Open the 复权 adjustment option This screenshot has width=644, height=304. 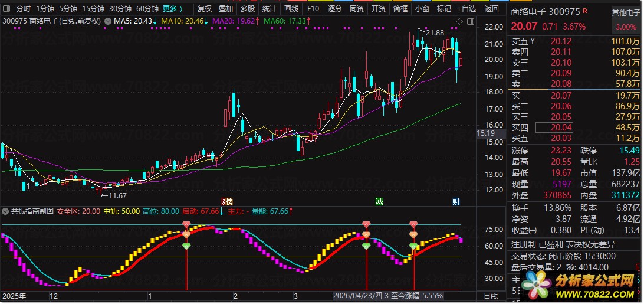pyautogui.click(x=205, y=9)
